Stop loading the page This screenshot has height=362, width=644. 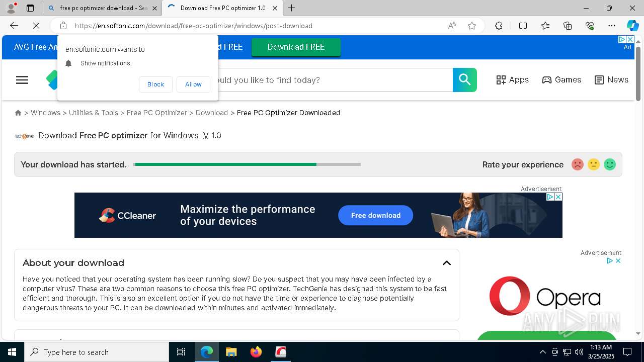37,26
